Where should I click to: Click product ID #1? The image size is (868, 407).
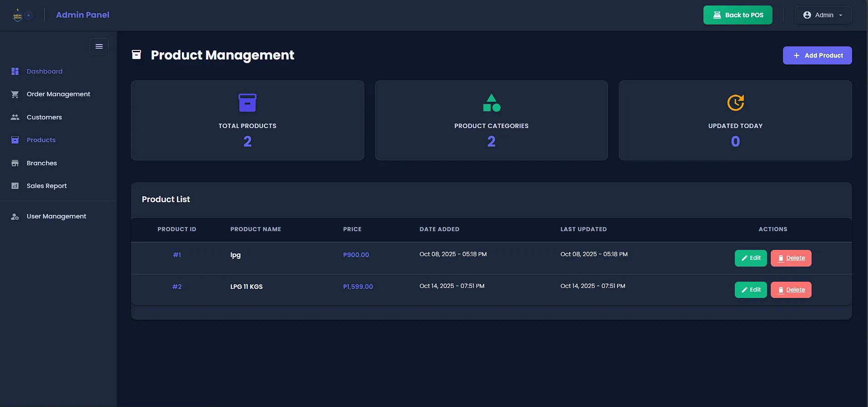click(x=177, y=255)
